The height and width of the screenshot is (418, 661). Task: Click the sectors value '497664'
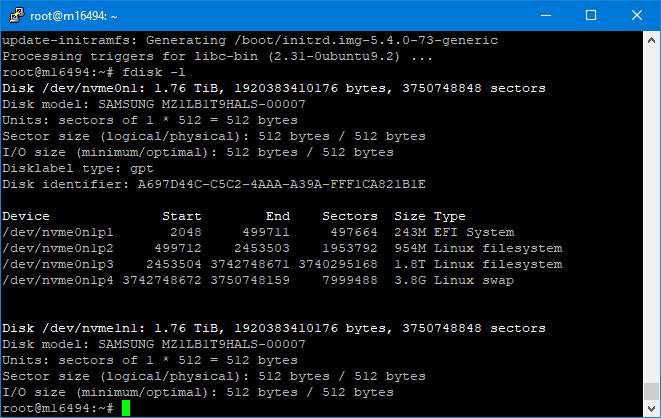[x=354, y=232]
